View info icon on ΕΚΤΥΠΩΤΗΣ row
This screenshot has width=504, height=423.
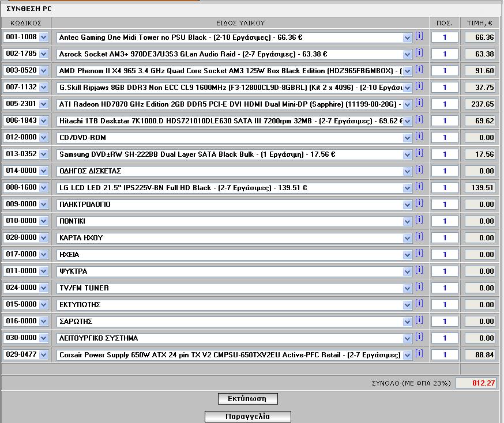(419, 303)
